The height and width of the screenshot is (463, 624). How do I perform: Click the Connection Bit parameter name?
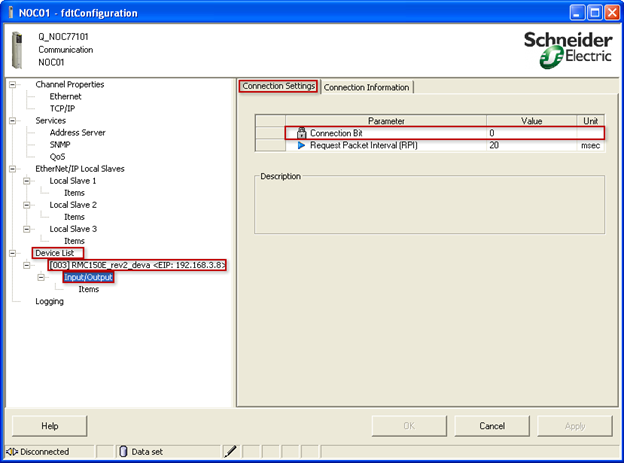[336, 133]
